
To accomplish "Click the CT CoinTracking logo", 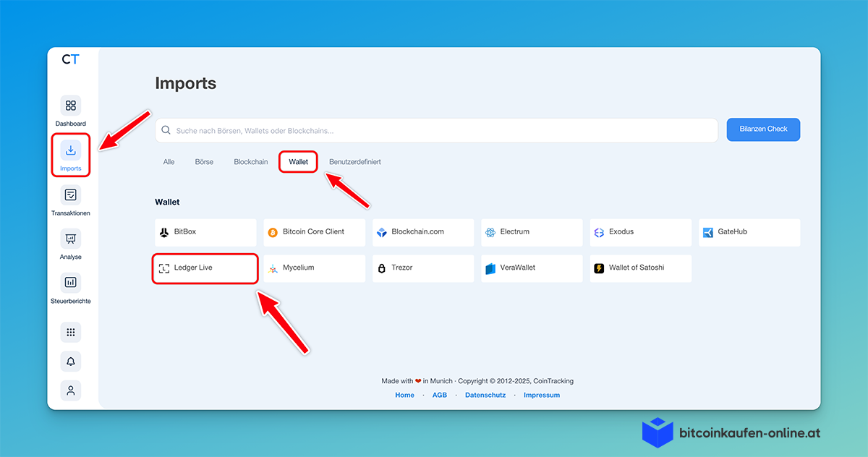I will [70, 59].
